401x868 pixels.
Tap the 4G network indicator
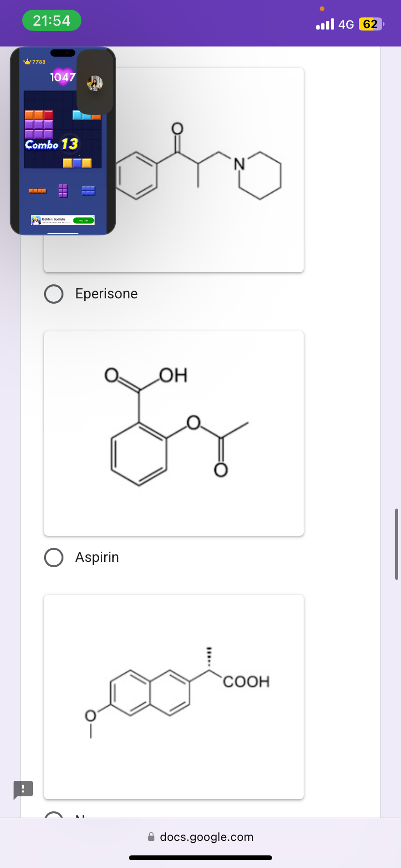(347, 24)
